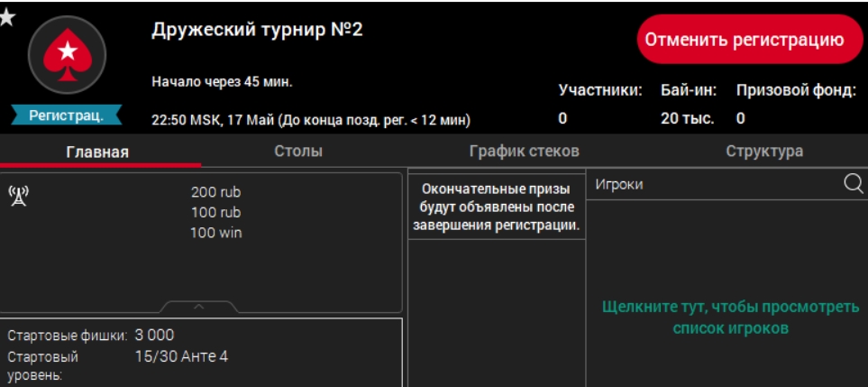The image size is (868, 387).
Task: Open the Столы tab
Action: click(x=298, y=152)
